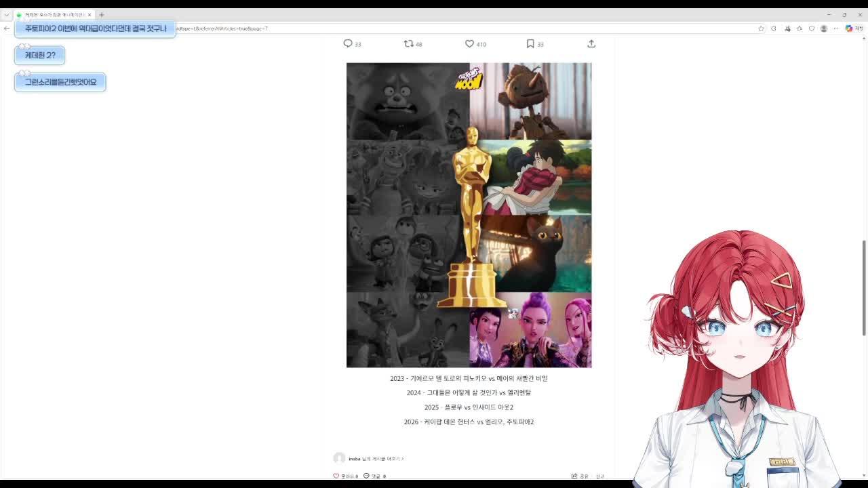Open the tab actions chevron at top left

click(7, 14)
